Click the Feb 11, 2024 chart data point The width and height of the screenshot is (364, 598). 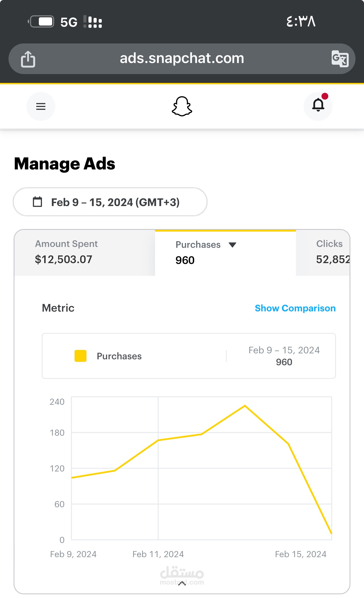[158, 440]
